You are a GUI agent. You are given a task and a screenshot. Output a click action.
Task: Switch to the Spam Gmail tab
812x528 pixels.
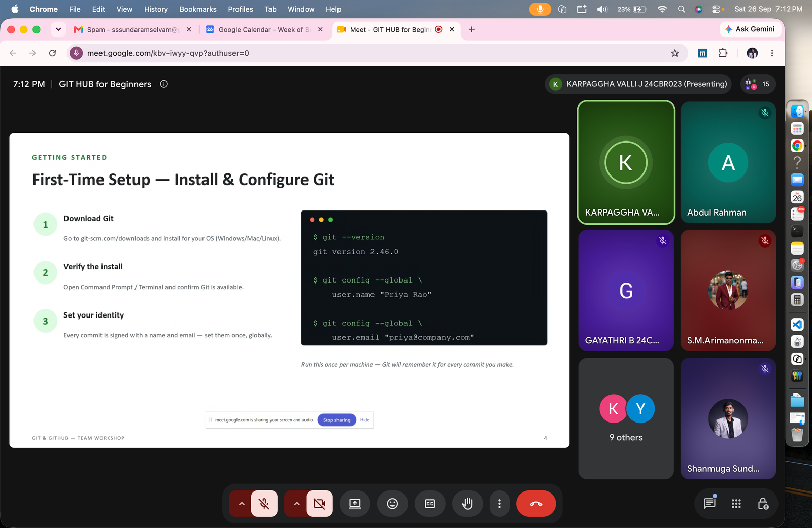132,30
